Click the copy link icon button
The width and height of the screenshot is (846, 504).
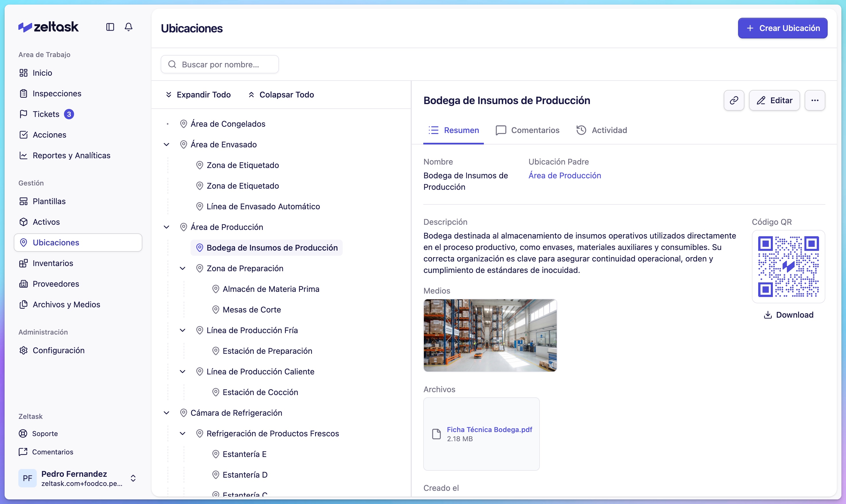(x=734, y=100)
